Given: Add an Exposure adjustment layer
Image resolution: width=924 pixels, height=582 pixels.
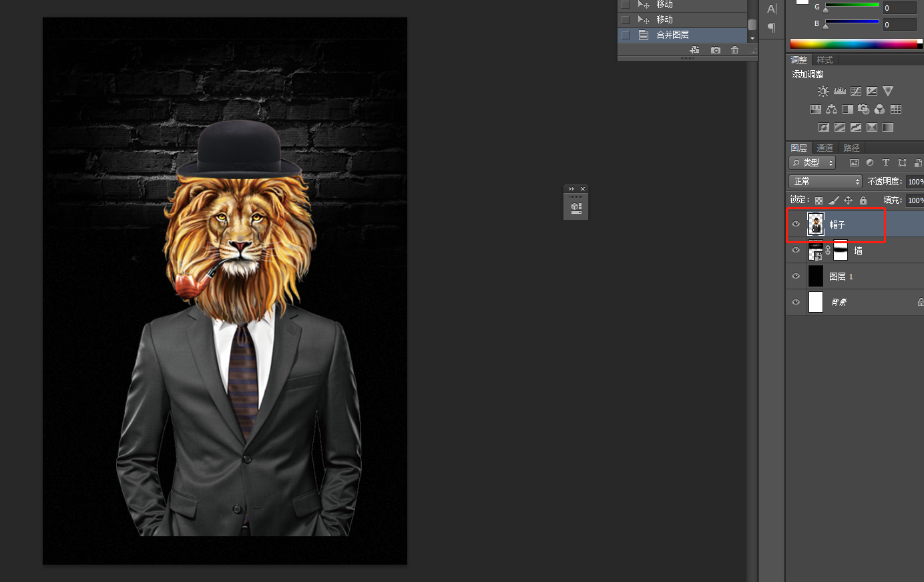Looking at the screenshot, I should click(872, 92).
